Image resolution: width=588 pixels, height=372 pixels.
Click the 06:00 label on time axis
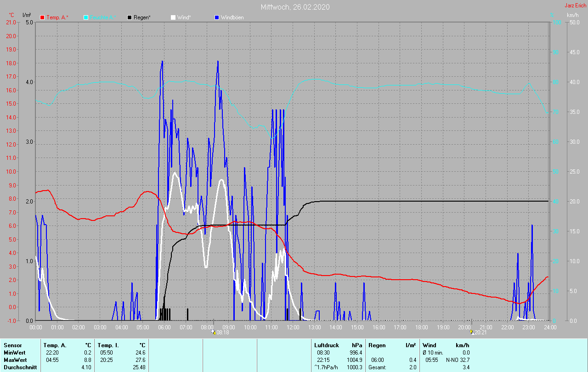coord(164,327)
